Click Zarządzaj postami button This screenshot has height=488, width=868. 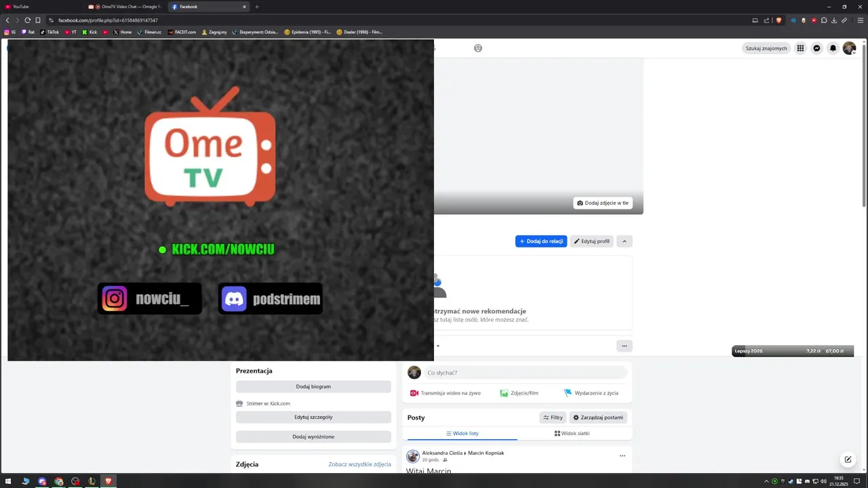598,418
